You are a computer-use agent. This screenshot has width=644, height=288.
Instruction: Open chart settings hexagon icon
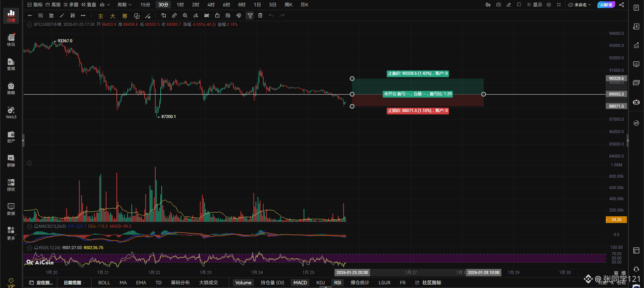pos(549,5)
